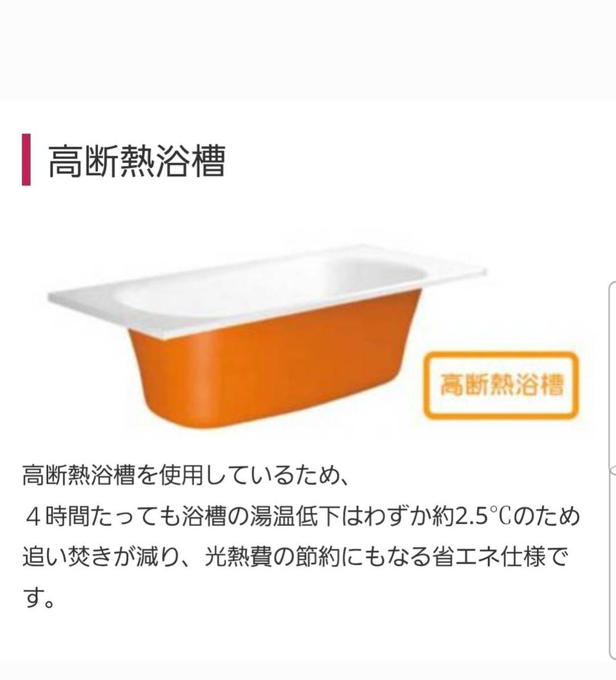Click the word 光熱費 in the description

pyautogui.click(x=238, y=557)
